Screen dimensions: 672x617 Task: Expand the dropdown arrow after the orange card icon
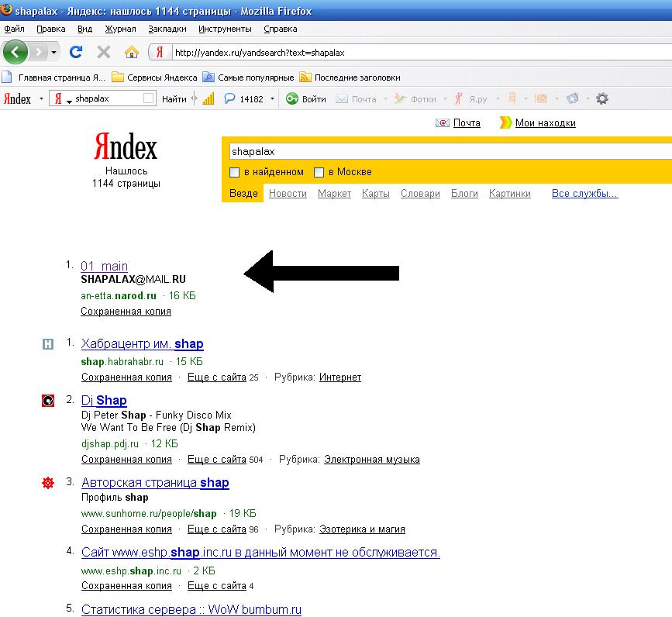557,99
